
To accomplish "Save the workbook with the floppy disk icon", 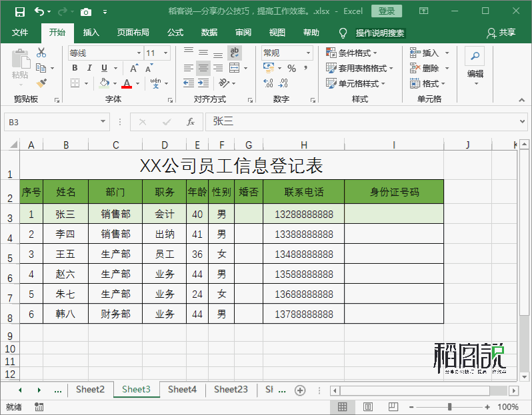I will tap(20, 12).
